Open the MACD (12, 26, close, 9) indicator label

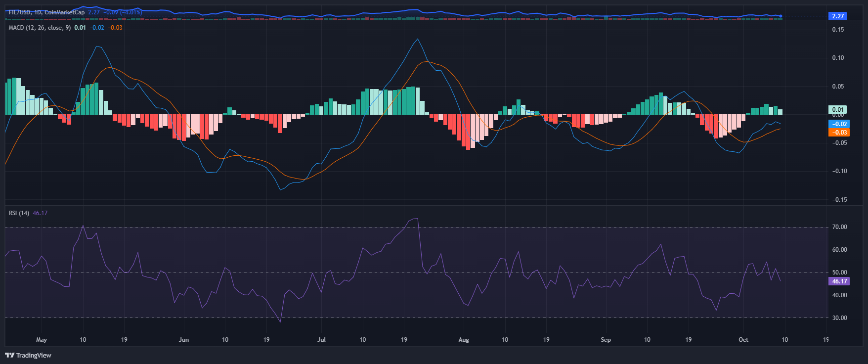[x=40, y=28]
